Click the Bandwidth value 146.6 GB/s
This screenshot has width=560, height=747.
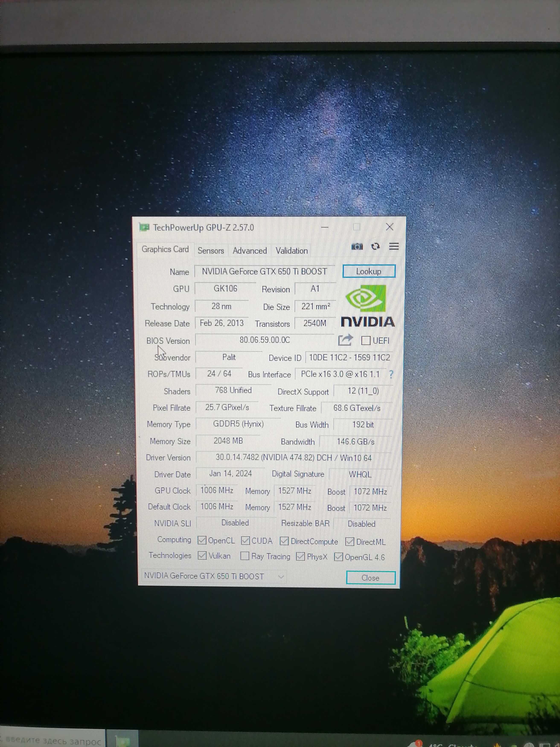[x=356, y=442]
